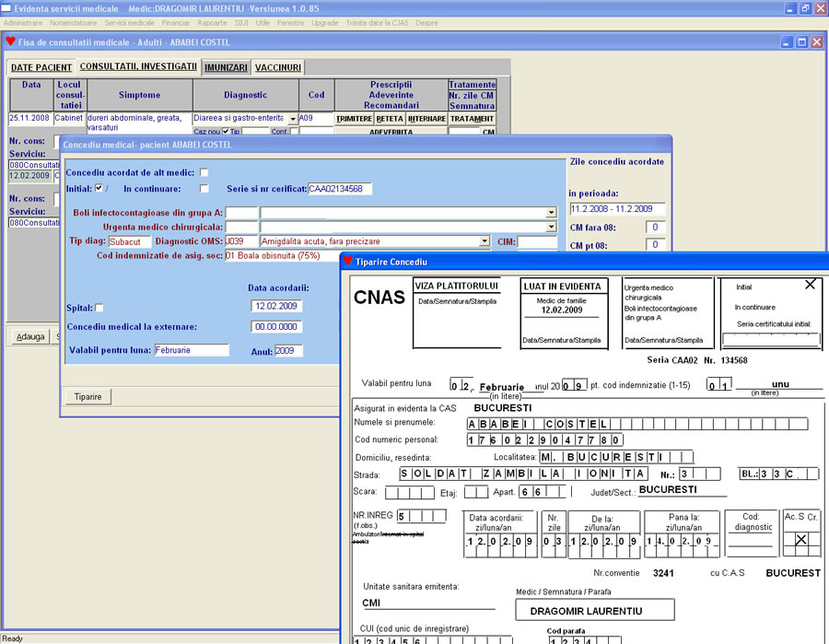Open the Rapoarte menu
The width and height of the screenshot is (829, 644).
212,21
